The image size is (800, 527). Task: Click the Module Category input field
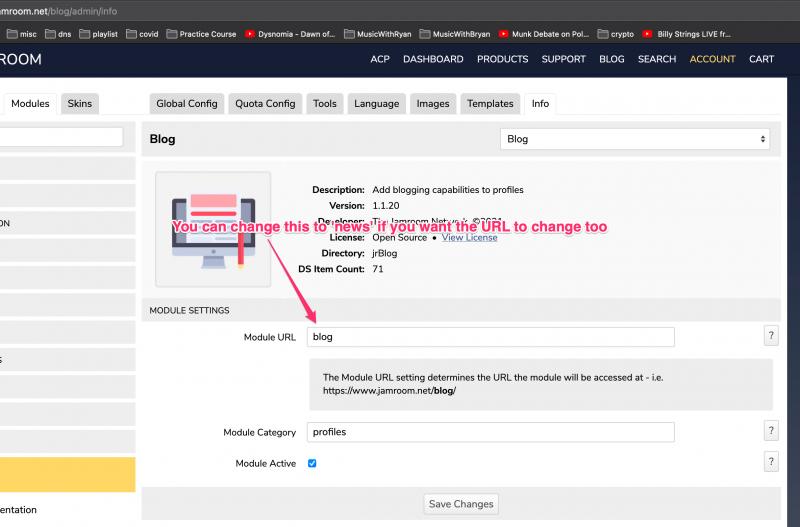[490, 432]
